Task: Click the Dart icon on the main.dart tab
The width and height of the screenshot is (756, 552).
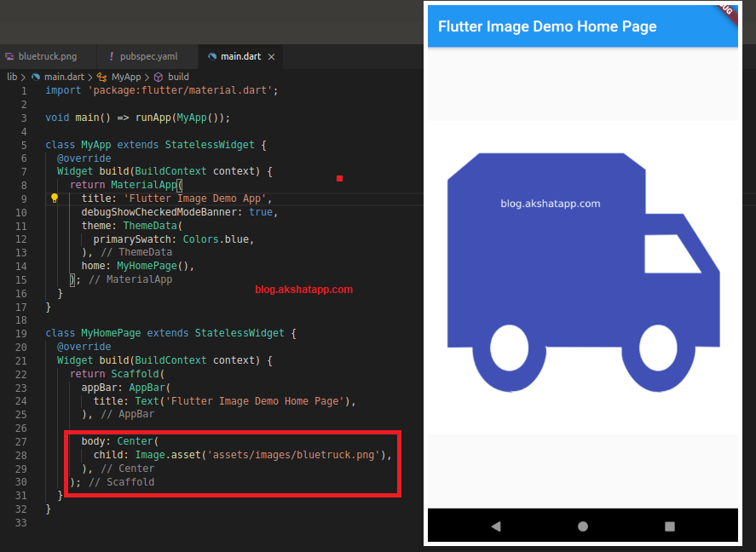Action: tap(213, 56)
